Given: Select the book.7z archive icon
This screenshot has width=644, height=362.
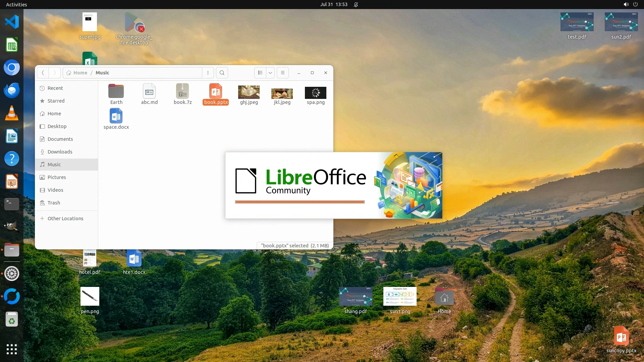Looking at the screenshot, I should coord(182,91).
